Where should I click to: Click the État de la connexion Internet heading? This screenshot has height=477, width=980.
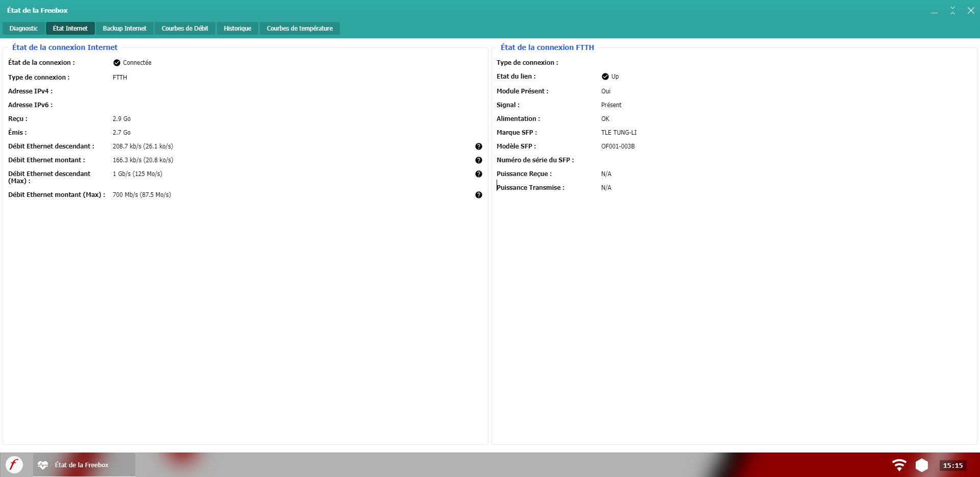coord(65,47)
